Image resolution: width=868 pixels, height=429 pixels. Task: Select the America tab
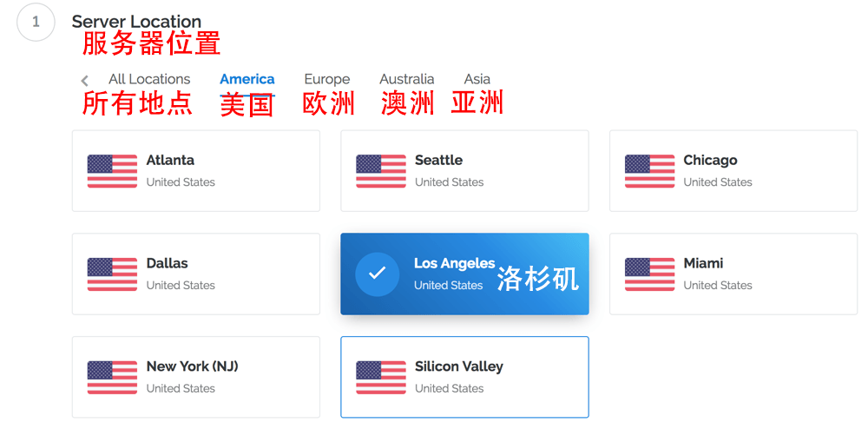[x=247, y=79]
